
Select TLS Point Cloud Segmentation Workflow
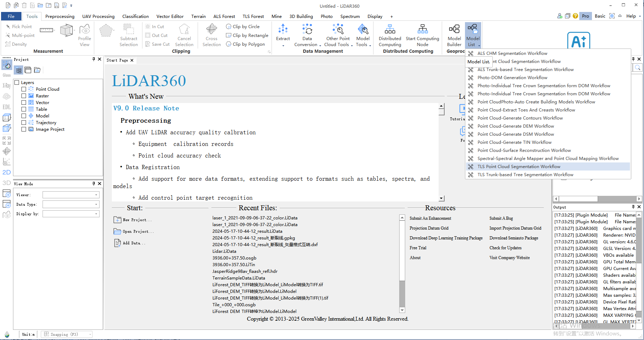pos(518,167)
